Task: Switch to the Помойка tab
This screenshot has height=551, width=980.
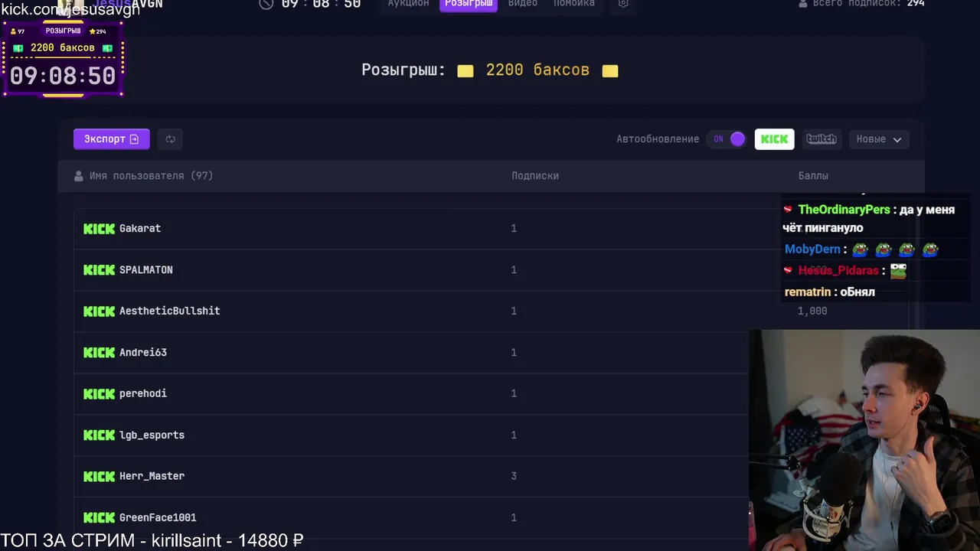Action: coord(574,4)
